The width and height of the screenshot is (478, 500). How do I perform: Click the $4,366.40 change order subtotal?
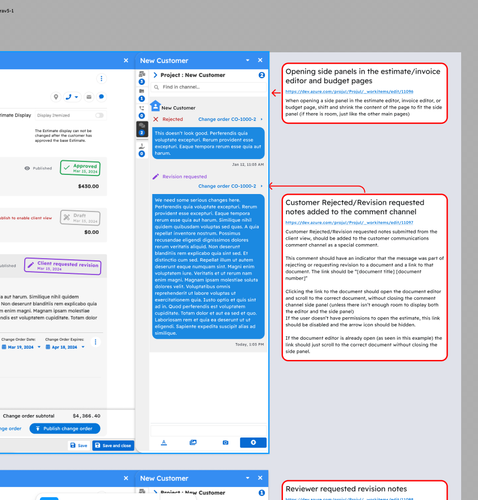click(x=87, y=416)
